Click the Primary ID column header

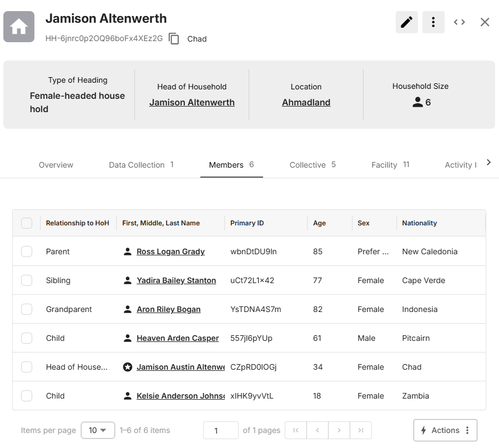point(247,223)
